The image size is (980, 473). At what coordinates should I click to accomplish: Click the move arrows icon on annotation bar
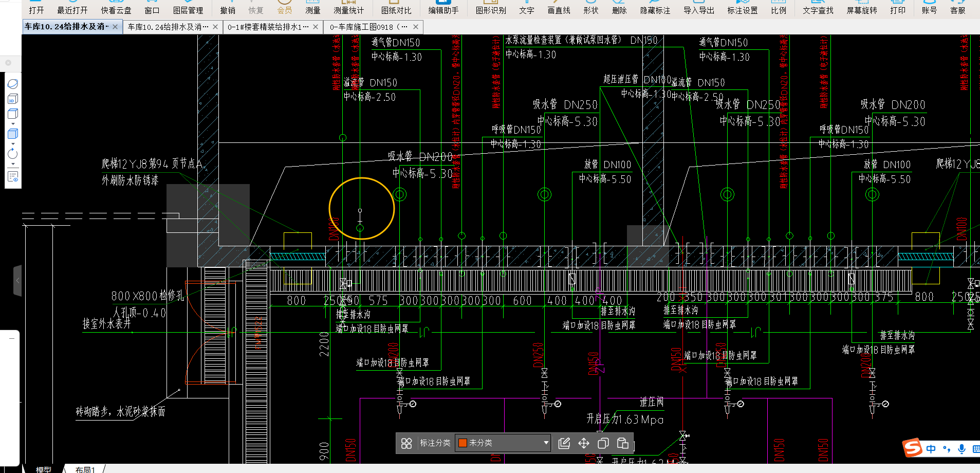tap(584, 443)
